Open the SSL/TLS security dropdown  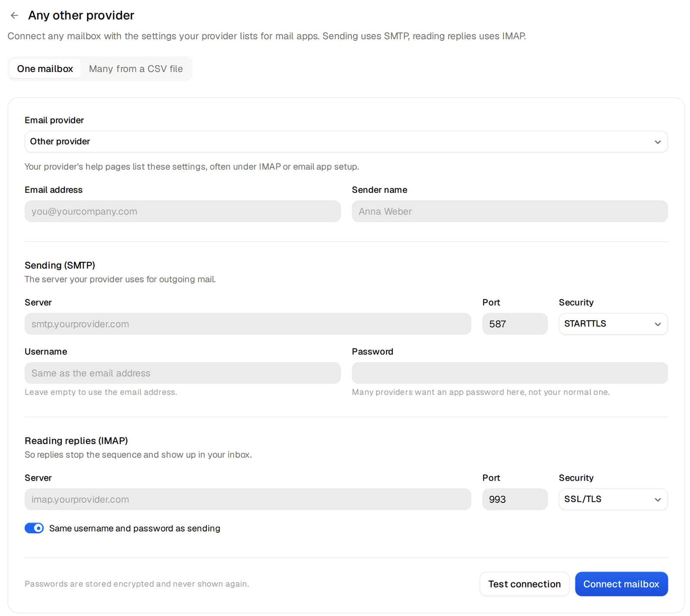pos(613,499)
